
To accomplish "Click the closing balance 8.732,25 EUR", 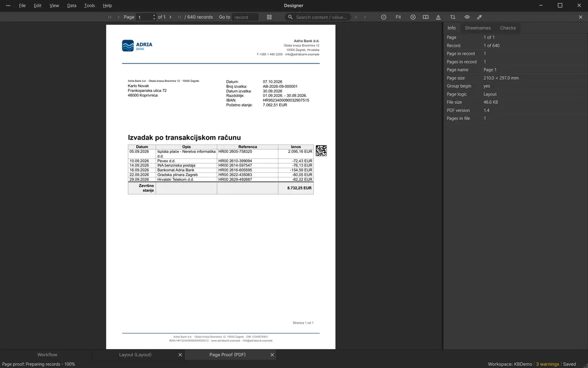I will (299, 188).
